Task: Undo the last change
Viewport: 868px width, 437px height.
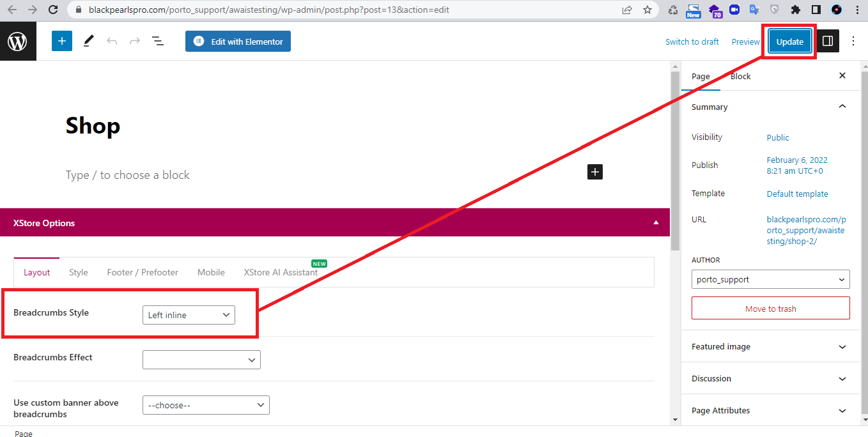Action: [112, 42]
